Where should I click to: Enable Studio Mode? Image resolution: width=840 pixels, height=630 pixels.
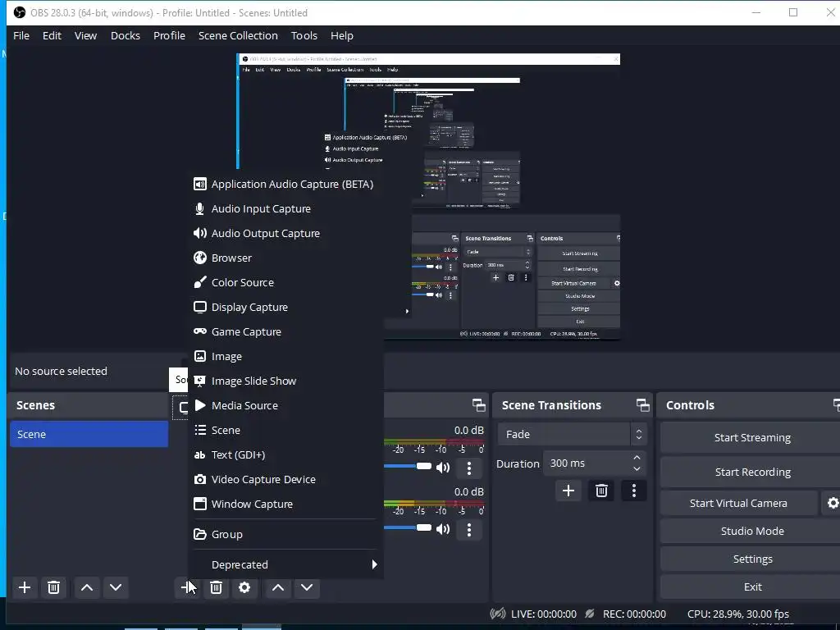[x=751, y=531]
